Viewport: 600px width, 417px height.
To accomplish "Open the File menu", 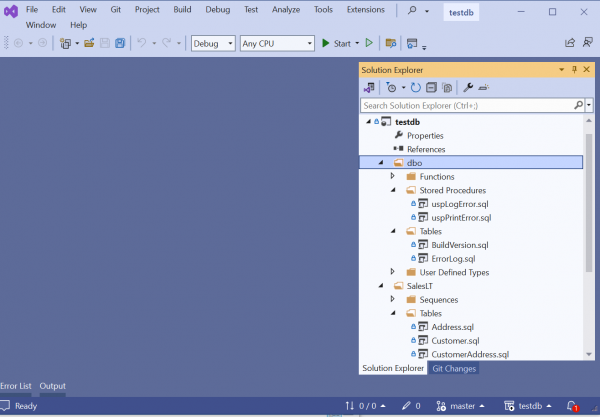I will click(x=32, y=10).
